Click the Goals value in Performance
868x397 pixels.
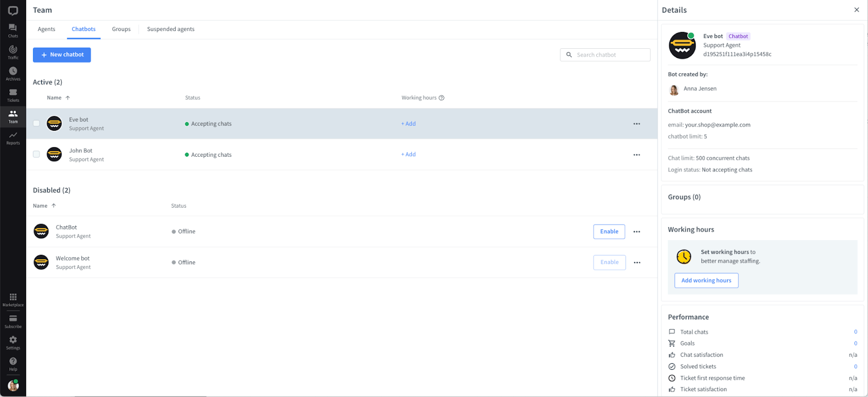(x=856, y=343)
